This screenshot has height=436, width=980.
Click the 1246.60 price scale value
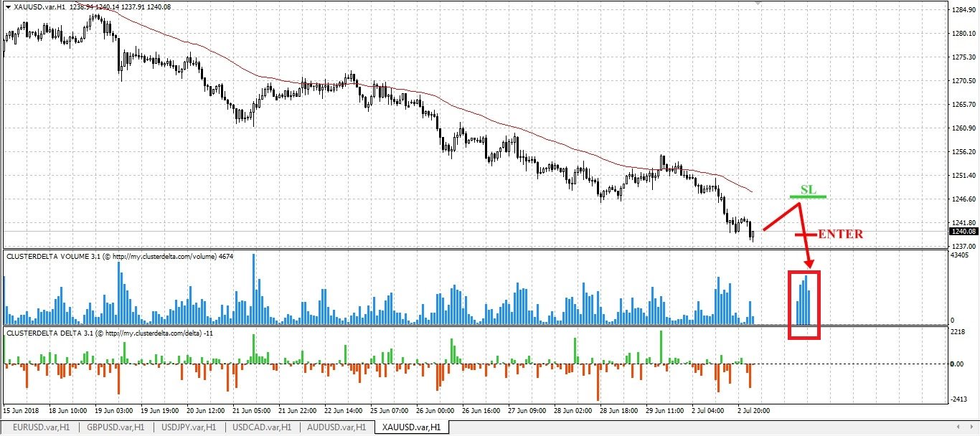coord(962,199)
